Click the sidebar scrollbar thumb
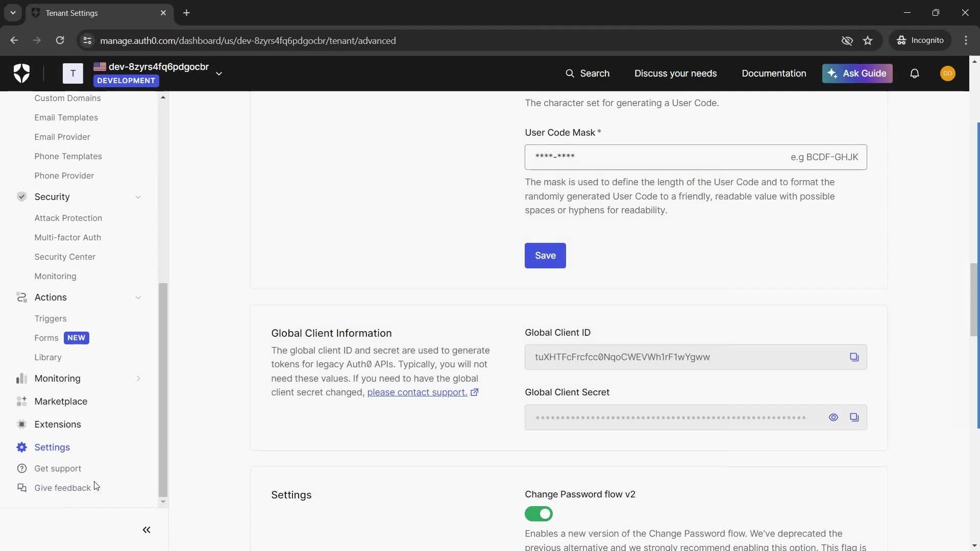Viewport: 980px width, 551px height. coord(163,390)
